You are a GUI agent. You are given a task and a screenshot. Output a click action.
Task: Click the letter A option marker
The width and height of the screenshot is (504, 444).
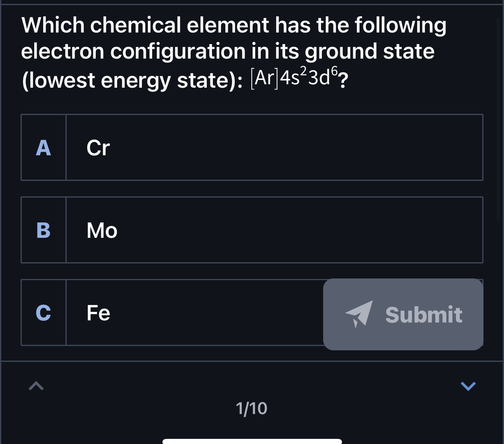point(43,147)
